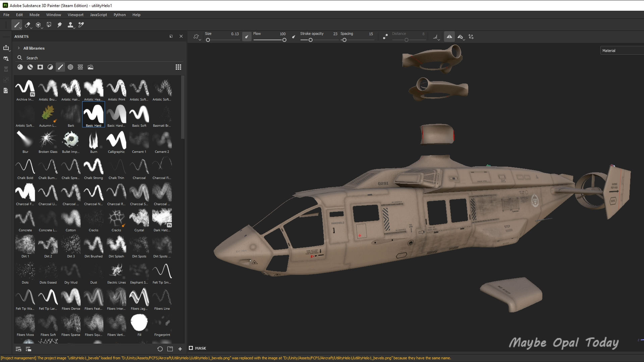Filter assets by smart materials icon
Image resolution: width=644 pixels, height=362 pixels.
coord(30,67)
